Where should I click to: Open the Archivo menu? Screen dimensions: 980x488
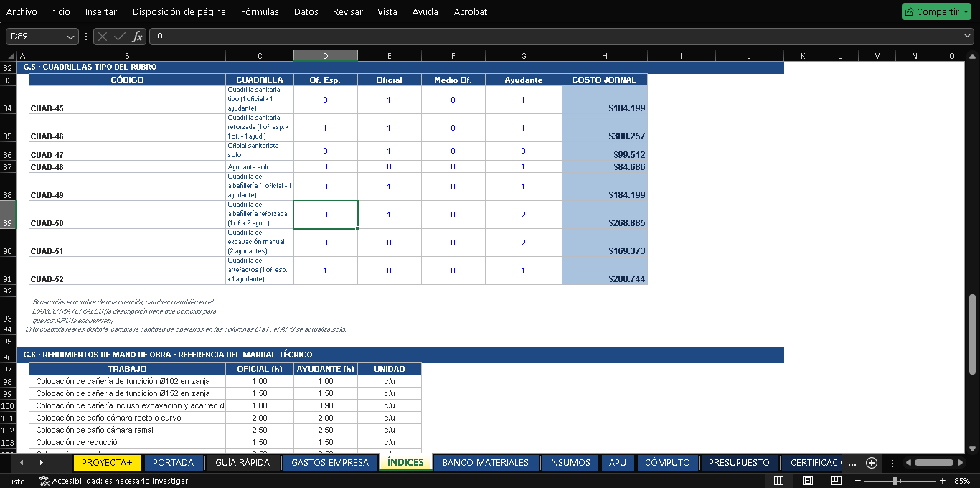click(x=22, y=11)
